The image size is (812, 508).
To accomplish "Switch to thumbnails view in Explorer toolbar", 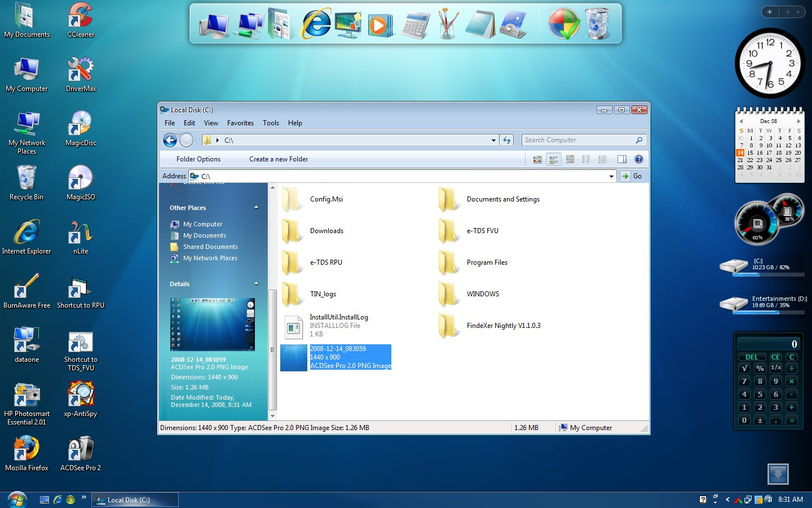I will [x=537, y=159].
